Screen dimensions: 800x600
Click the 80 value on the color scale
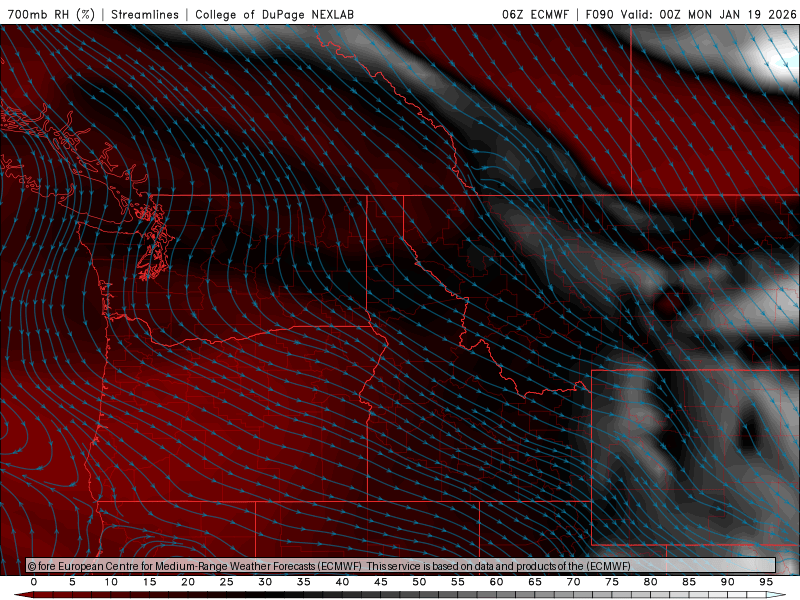650,582
